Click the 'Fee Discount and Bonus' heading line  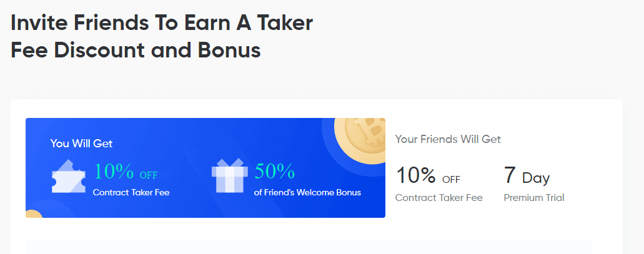point(136,50)
